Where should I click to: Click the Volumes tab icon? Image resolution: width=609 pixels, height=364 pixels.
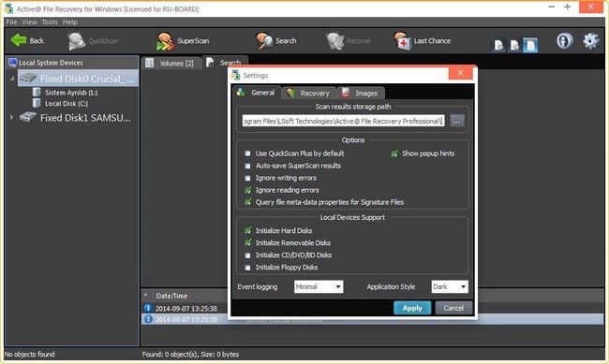coord(150,63)
